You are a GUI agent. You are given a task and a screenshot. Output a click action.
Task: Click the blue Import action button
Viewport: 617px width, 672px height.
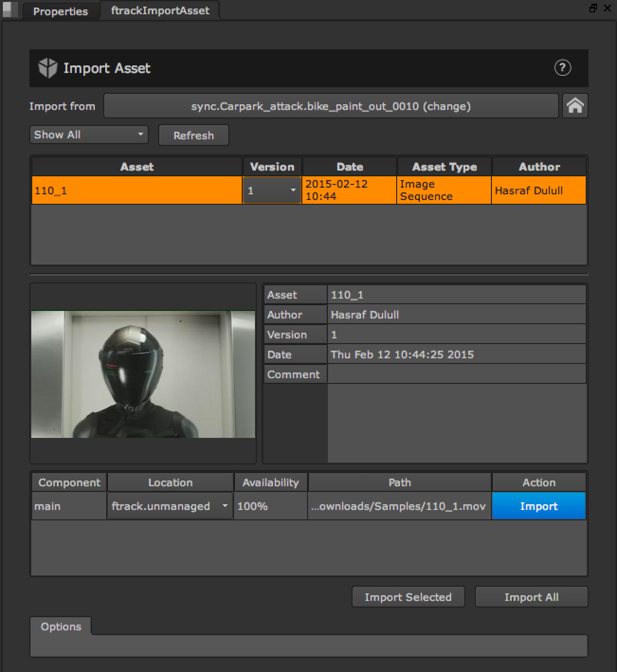point(539,506)
